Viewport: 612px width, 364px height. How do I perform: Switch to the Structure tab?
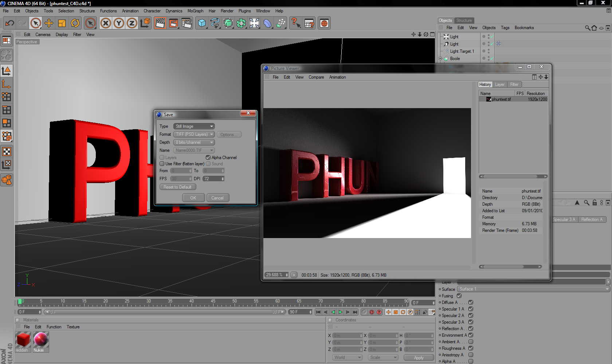click(x=464, y=20)
